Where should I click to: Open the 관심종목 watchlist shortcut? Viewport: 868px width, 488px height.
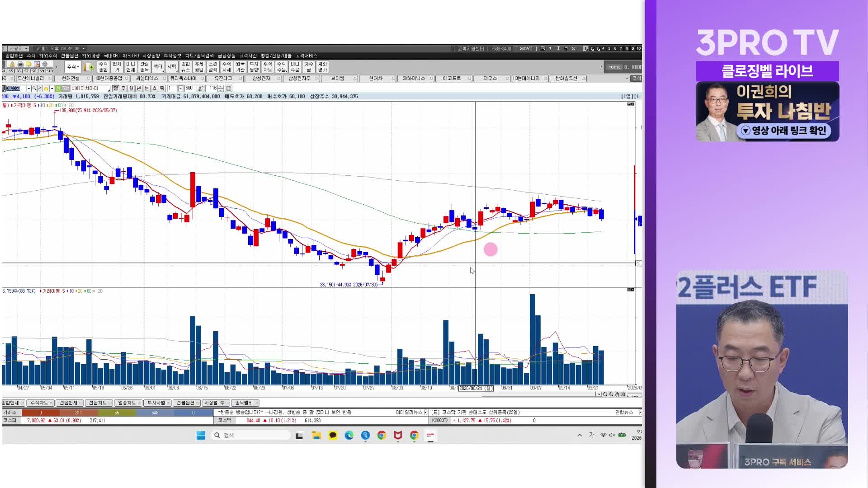tap(144, 67)
